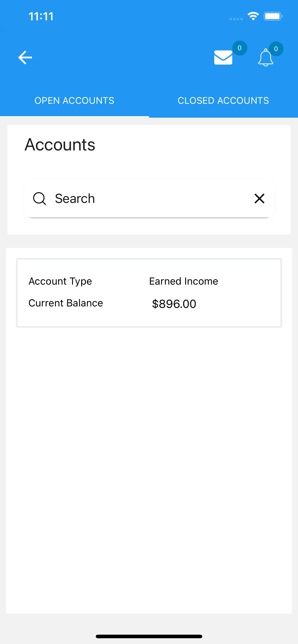Viewport: 298px width, 644px height.
Task: Tap the 11:11 clock in status bar
Action: coord(41,17)
